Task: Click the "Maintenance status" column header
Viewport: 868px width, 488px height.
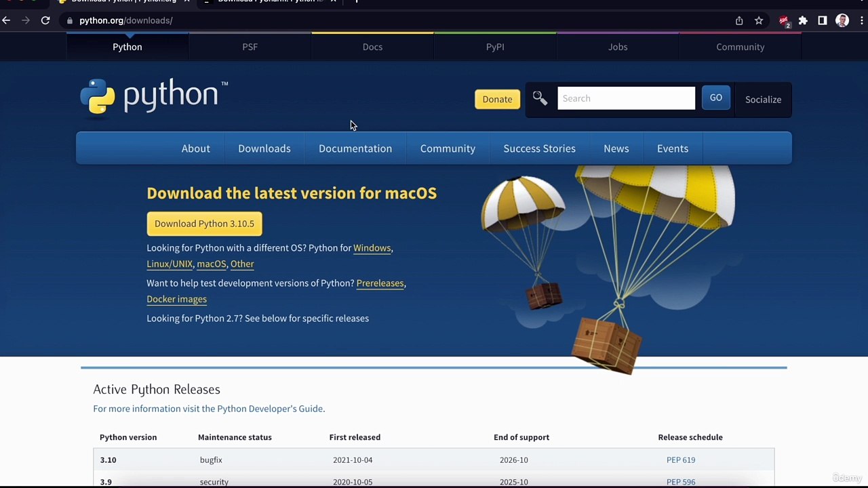Action: (x=235, y=438)
